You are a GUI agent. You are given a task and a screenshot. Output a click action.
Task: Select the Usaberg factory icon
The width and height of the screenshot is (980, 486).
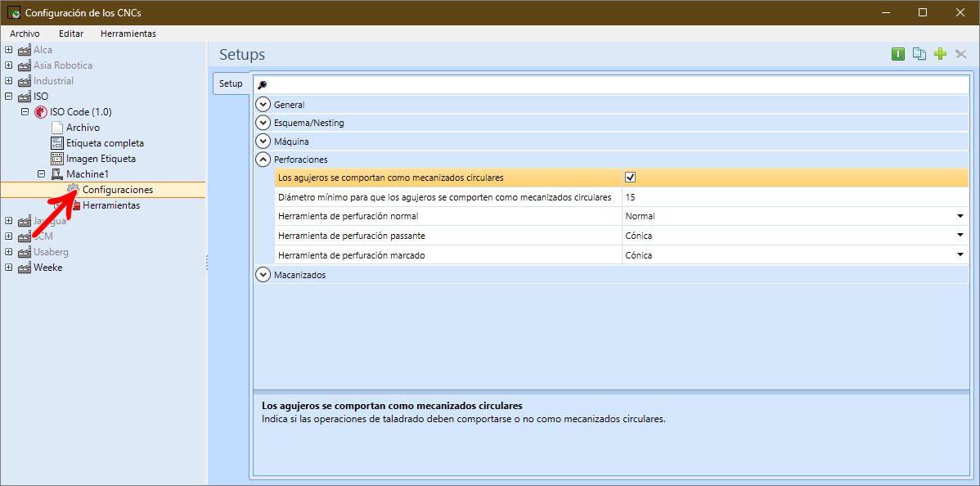(25, 252)
